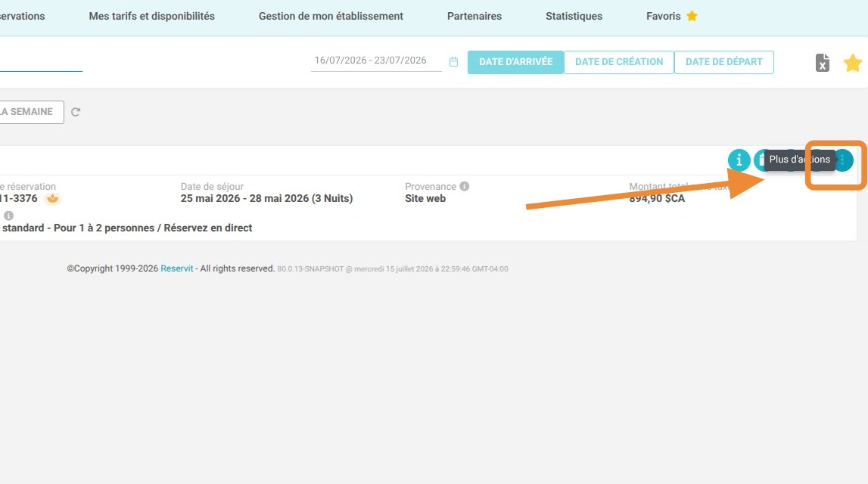Open Gestion de mon établissement menu
This screenshot has height=484, width=868.
click(x=331, y=17)
